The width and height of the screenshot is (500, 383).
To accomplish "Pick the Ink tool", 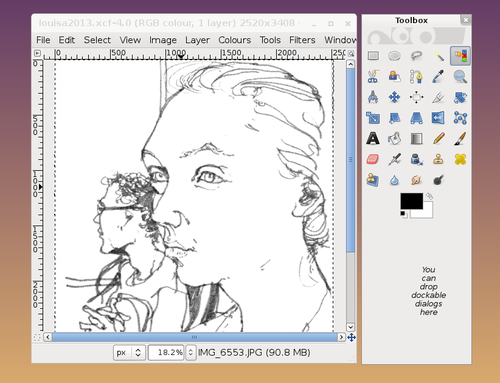I will tap(416, 159).
